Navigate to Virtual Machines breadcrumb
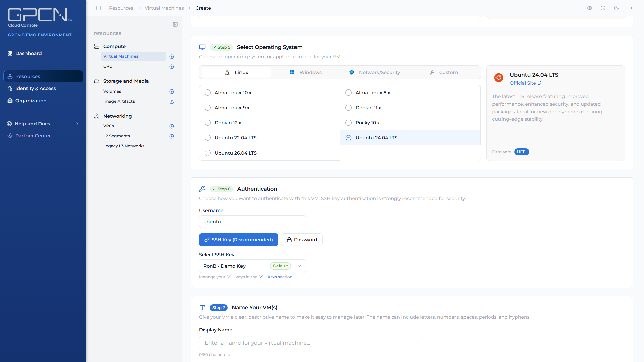This screenshot has width=644, height=362. point(164,8)
